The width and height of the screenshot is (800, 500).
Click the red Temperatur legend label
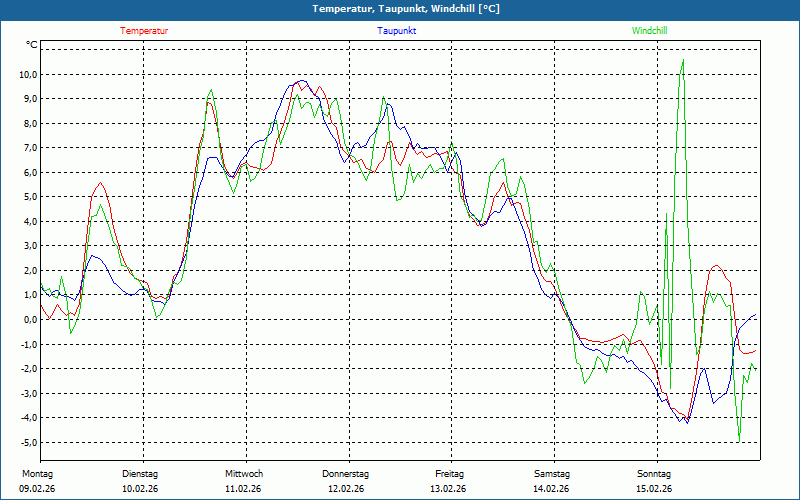point(143,31)
